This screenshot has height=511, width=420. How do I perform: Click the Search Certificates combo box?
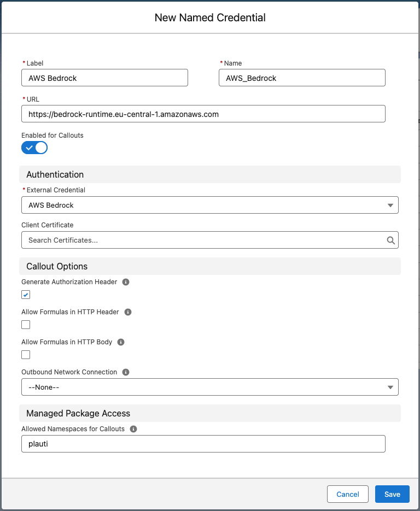coord(210,240)
